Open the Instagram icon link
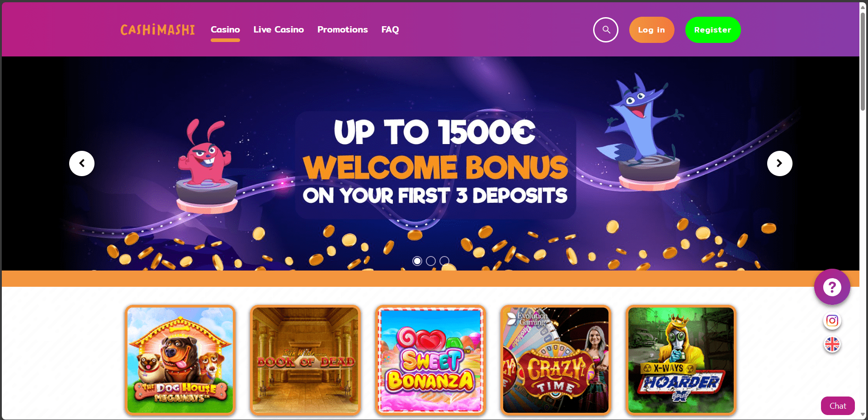Screen dimensions: 868x420 click(x=832, y=321)
